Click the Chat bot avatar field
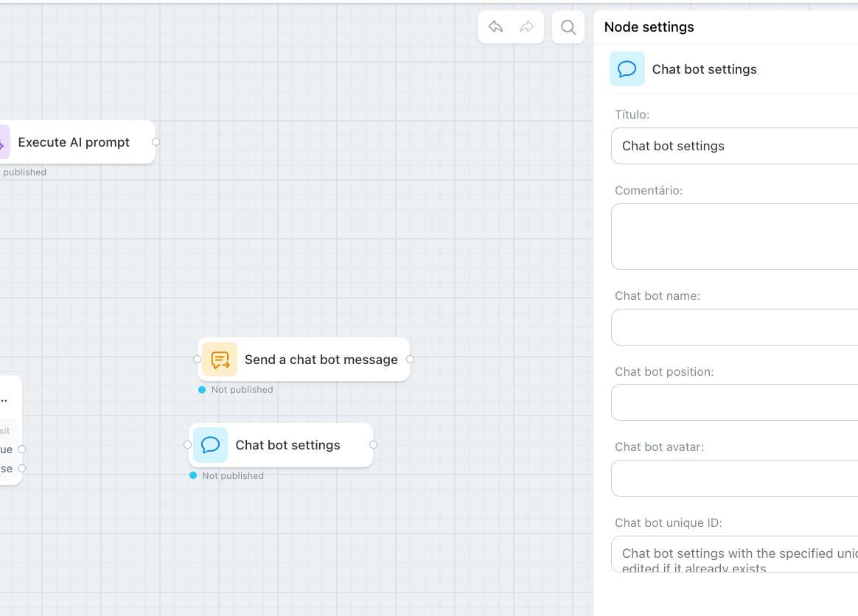The width and height of the screenshot is (858, 616). (734, 478)
